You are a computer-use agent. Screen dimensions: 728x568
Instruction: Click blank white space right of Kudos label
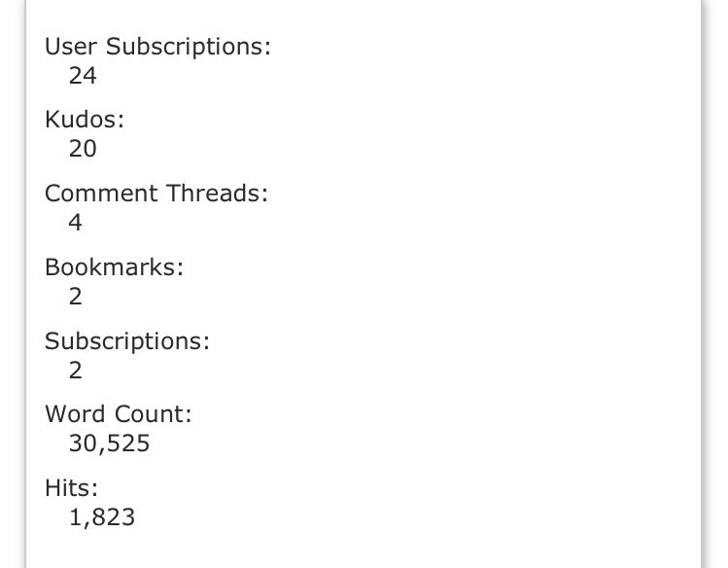389,120
